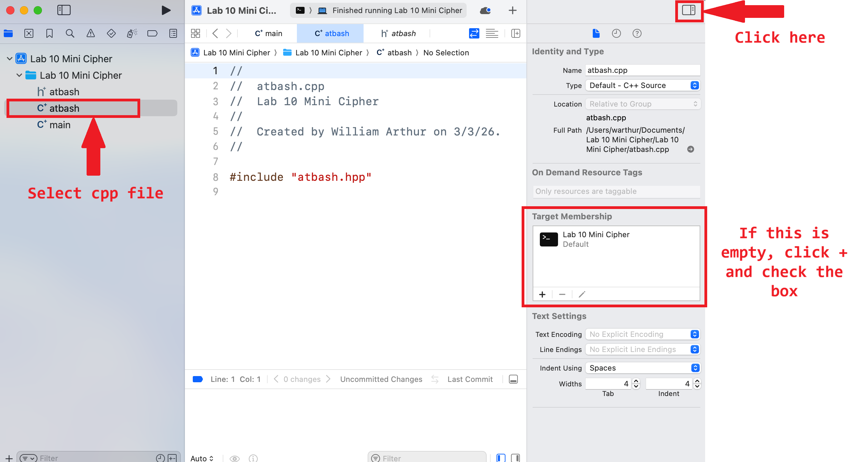Collapse the Lab 10 Mini Cipher folder
This screenshot has width=868, height=462.
(19, 75)
